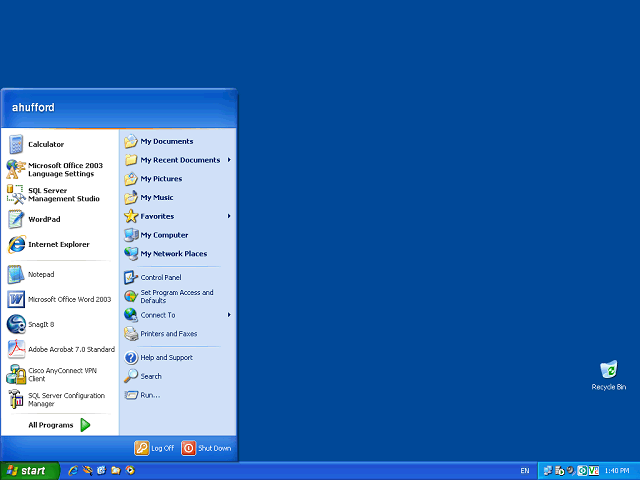The height and width of the screenshot is (480, 640).
Task: Open My Network Places
Action: pos(178,254)
